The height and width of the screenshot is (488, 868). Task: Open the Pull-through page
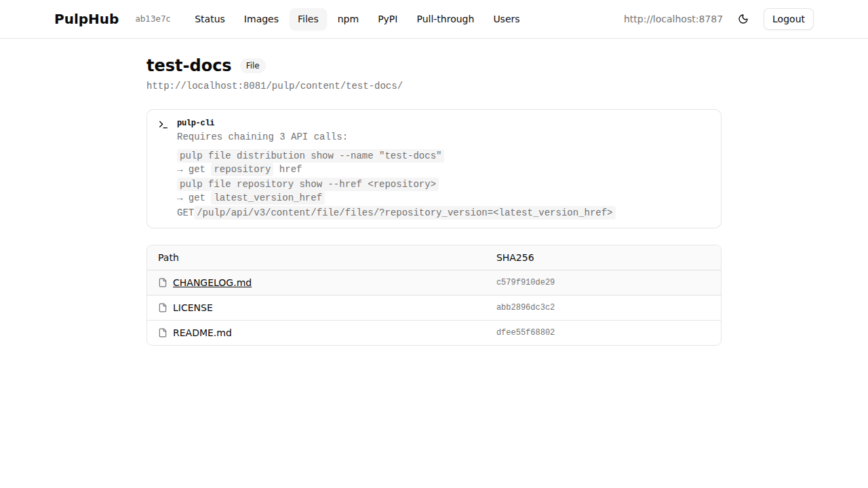click(x=445, y=19)
